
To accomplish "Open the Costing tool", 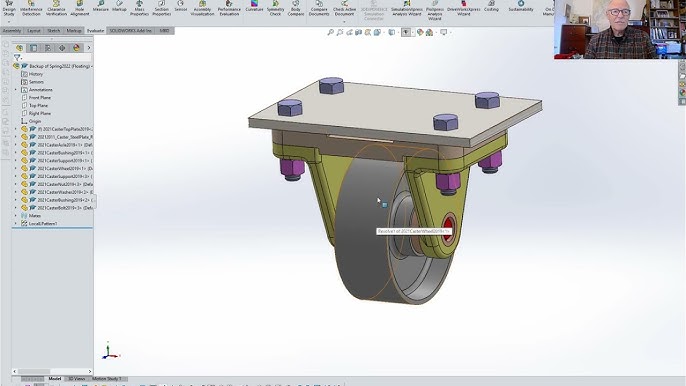I will tap(491, 7).
